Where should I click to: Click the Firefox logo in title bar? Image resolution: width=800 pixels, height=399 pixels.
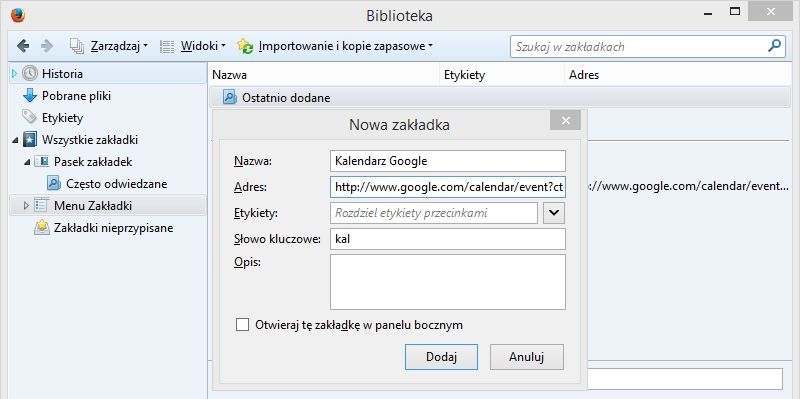[x=17, y=15]
